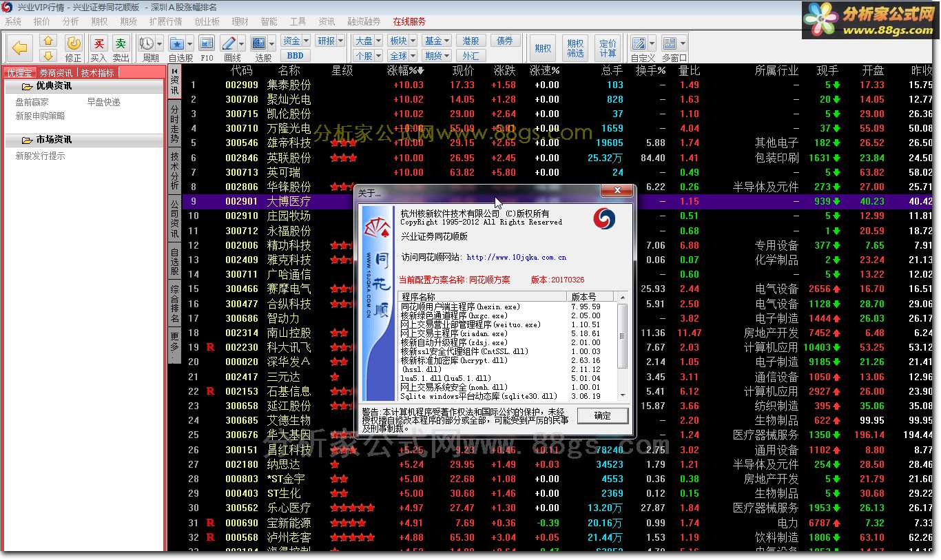Open the 扩展行情 menu

[165, 21]
